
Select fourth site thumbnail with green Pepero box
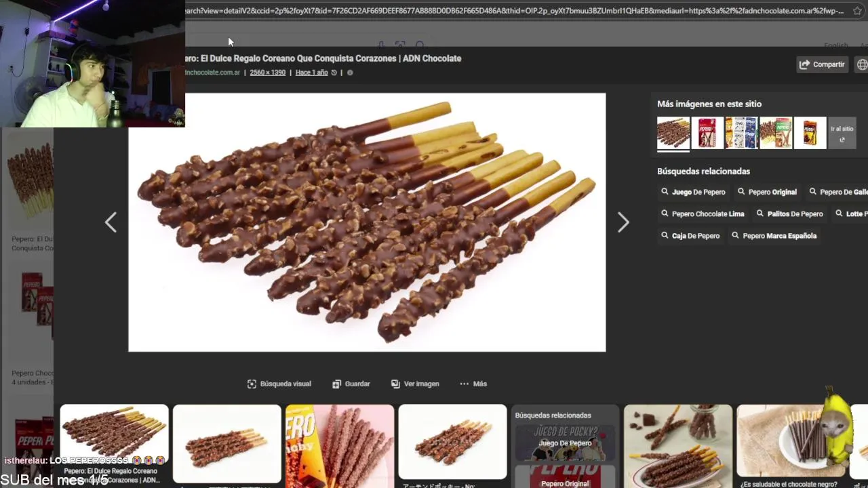(x=776, y=133)
